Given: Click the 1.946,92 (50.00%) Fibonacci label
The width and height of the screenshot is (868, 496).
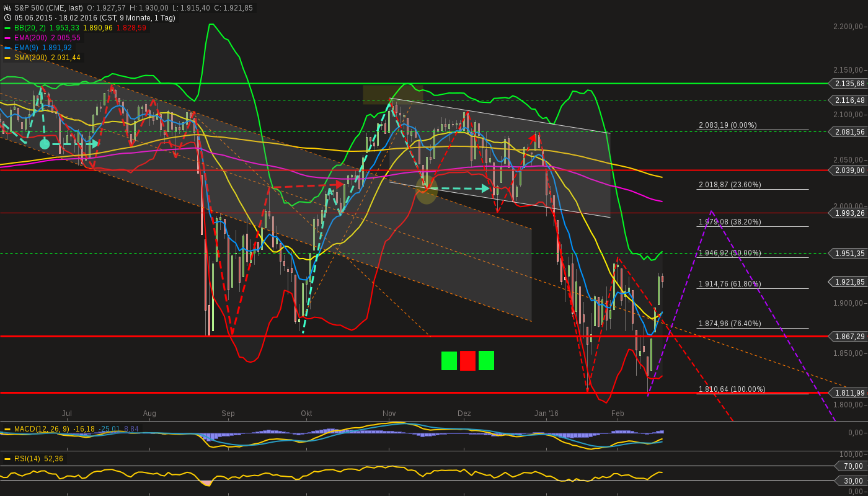Looking at the screenshot, I should tap(729, 252).
